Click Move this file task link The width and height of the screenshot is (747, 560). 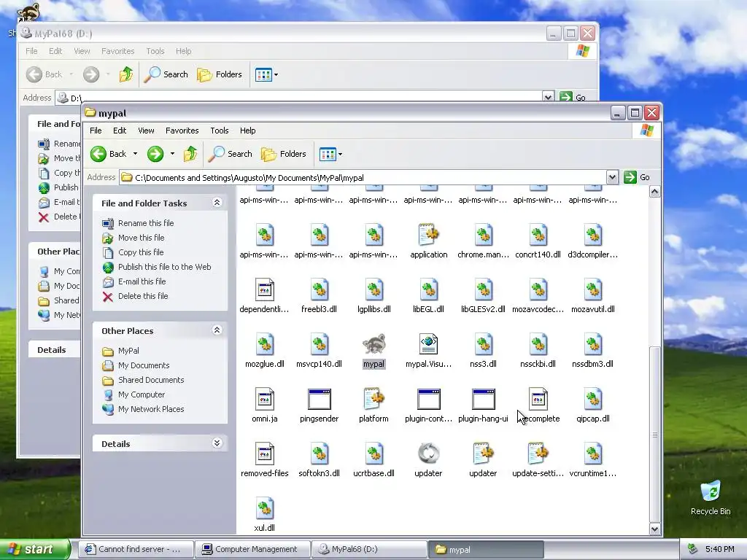141,238
